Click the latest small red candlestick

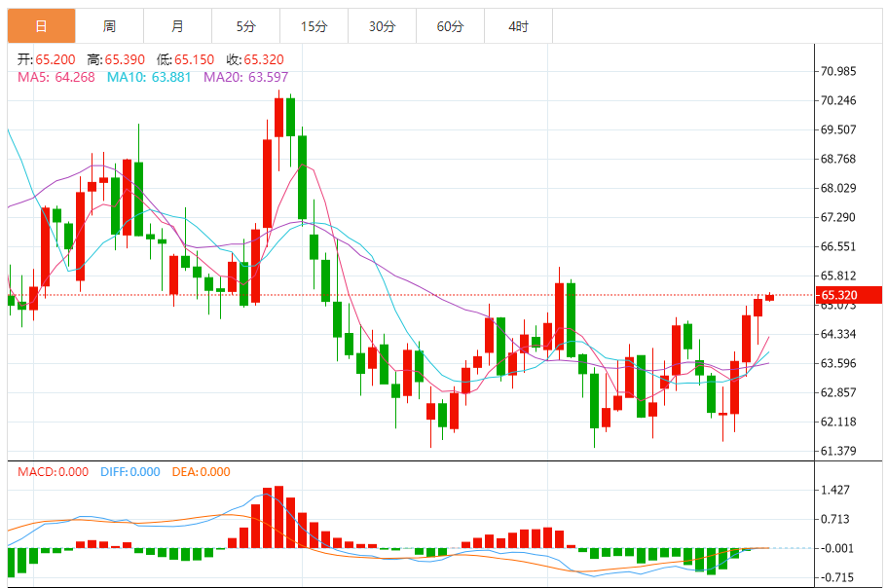770,297
